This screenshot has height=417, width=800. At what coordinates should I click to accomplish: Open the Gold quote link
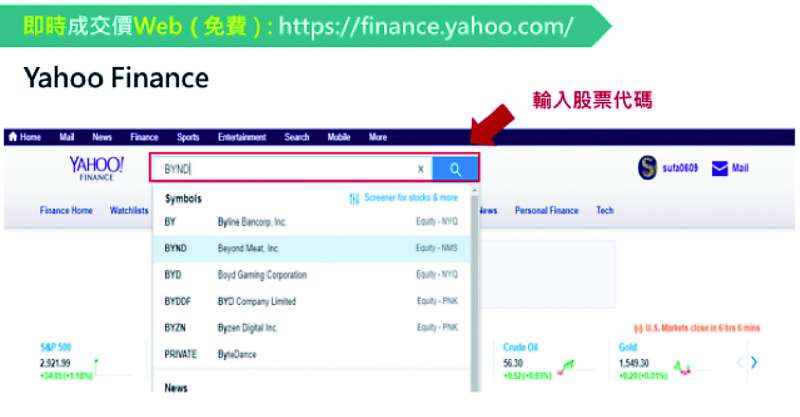tap(628, 348)
